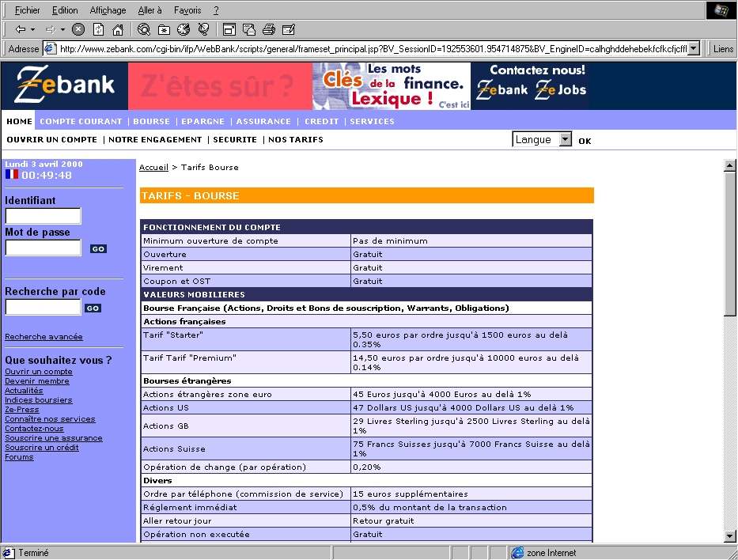738x560 pixels.
Task: Focus the Recherche par code input field
Action: (44, 308)
